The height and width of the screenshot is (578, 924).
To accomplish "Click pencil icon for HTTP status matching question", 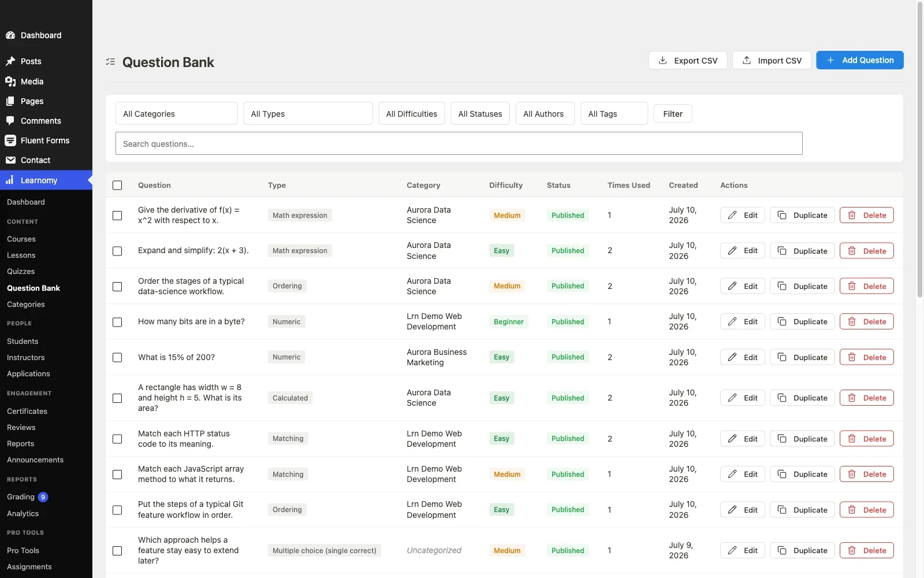I will (x=732, y=439).
